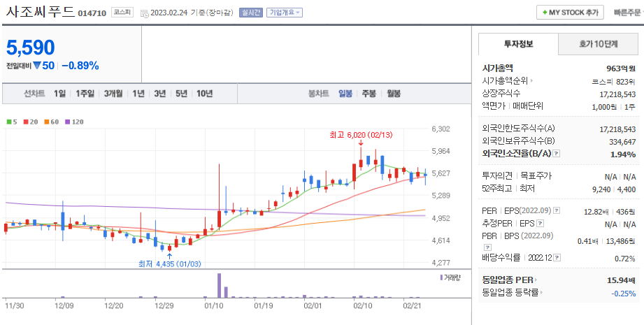Click the down-triangle price change icon

[37, 65]
